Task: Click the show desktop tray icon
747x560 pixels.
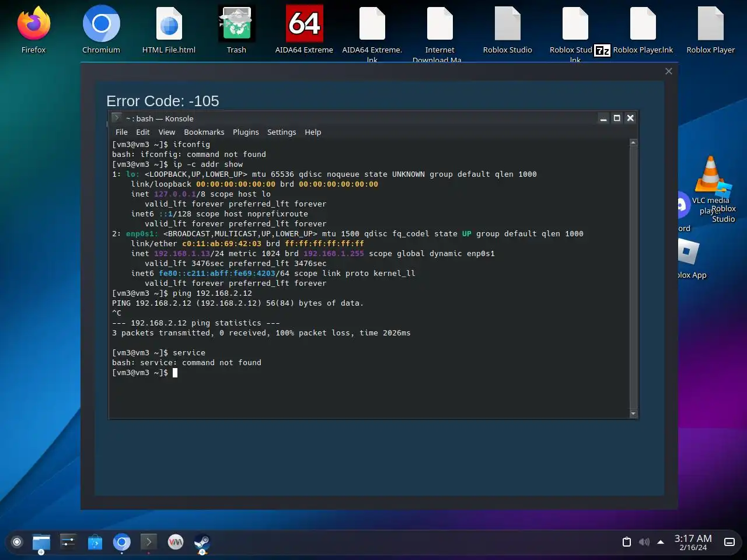Action: coord(729,542)
